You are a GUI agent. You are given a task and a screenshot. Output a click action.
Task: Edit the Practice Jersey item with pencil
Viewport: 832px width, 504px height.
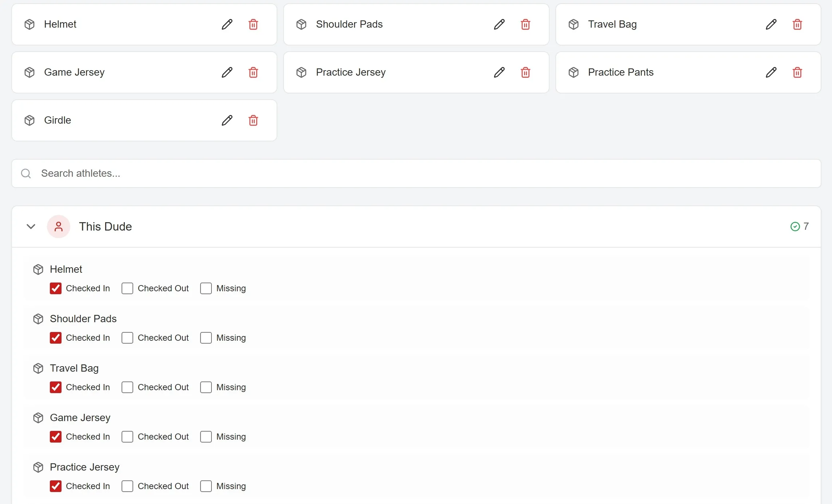[x=499, y=72]
